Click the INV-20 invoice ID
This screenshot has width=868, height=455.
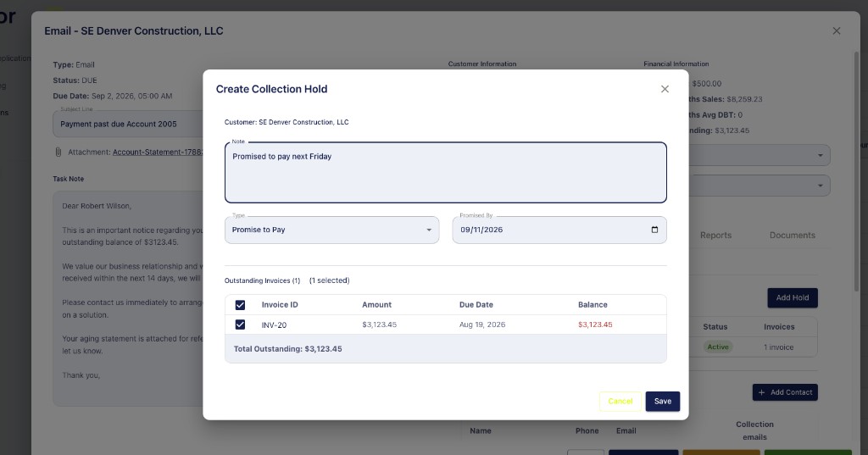274,325
